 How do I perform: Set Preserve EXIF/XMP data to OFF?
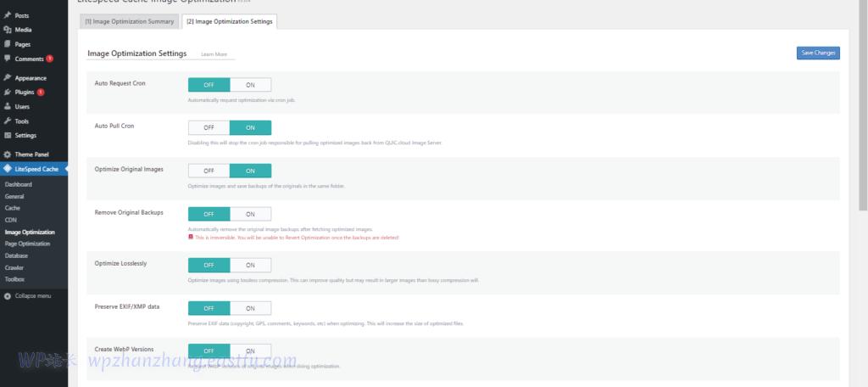209,308
